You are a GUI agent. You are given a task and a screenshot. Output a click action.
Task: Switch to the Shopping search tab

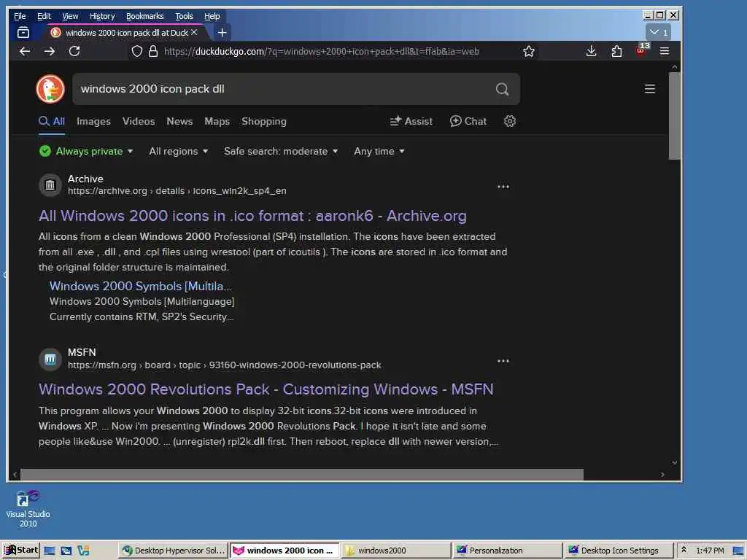264,122
